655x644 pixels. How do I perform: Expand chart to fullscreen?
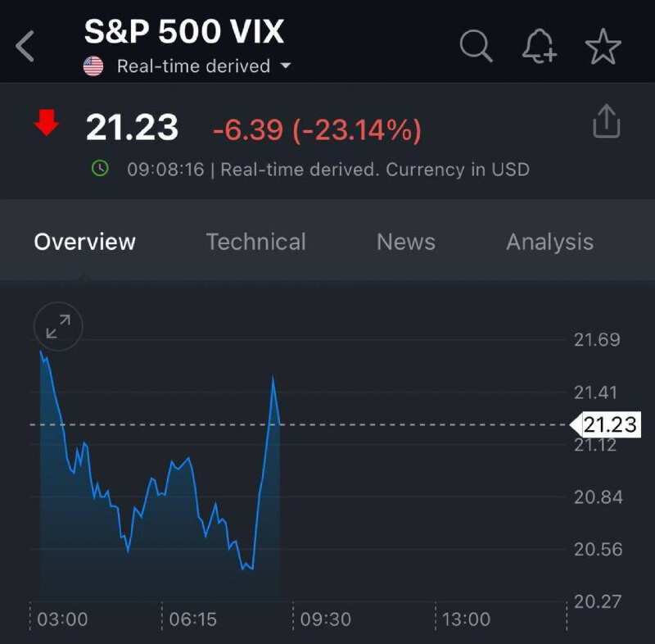58,327
